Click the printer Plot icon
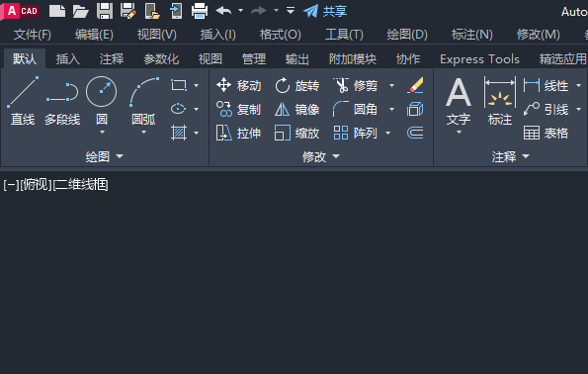The height and width of the screenshot is (374, 588). [200, 11]
